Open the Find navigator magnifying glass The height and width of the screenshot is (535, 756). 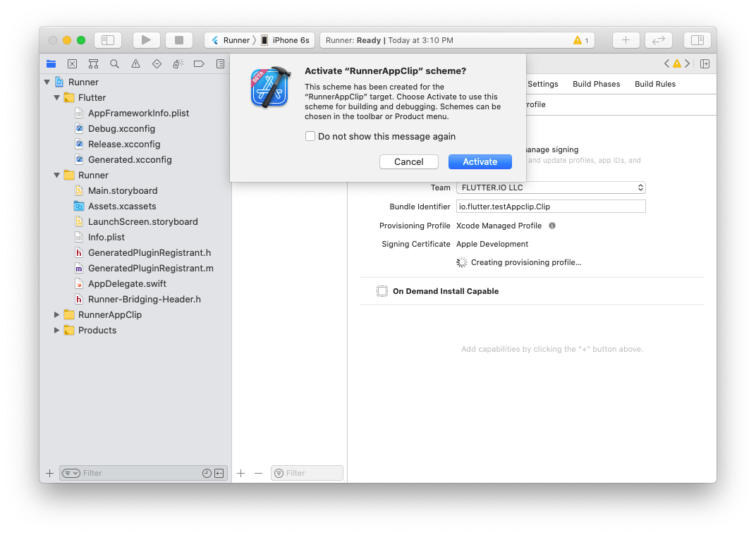point(114,63)
